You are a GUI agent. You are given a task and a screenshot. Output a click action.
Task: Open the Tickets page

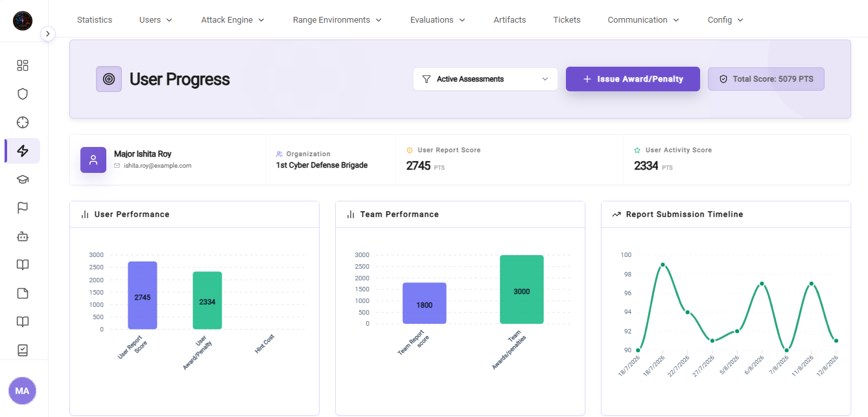point(567,20)
